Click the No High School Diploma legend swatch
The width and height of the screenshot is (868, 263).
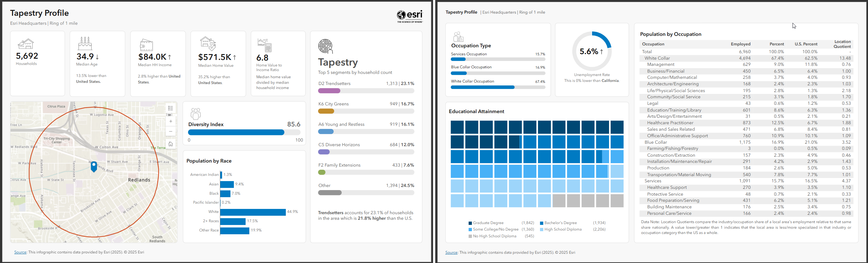[470, 236]
